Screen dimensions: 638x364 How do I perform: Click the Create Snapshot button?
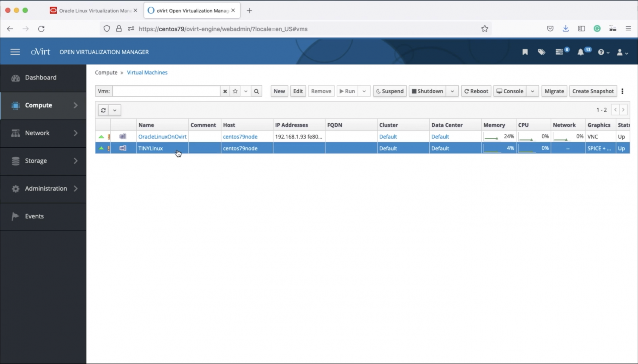coord(593,91)
